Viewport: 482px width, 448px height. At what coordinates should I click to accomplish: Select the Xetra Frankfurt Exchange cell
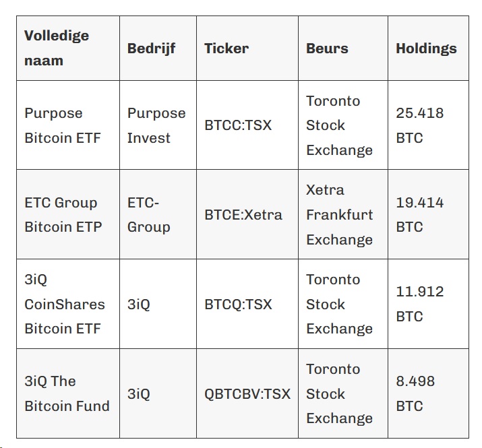(343, 214)
